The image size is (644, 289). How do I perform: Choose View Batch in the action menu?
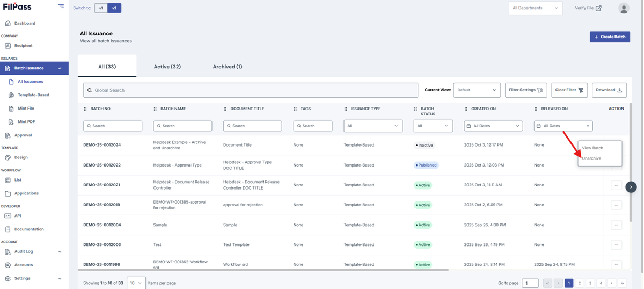(x=592, y=148)
